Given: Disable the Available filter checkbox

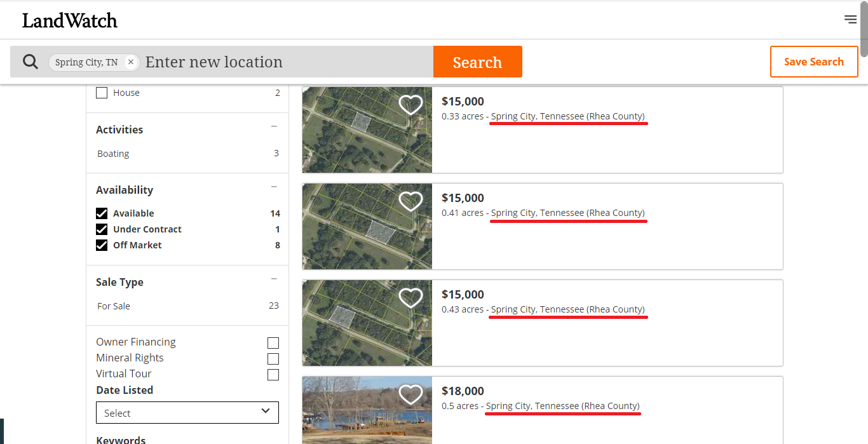Looking at the screenshot, I should 102,213.
